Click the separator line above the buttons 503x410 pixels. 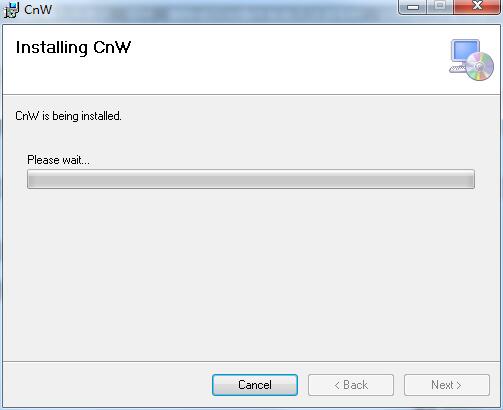tap(251, 361)
